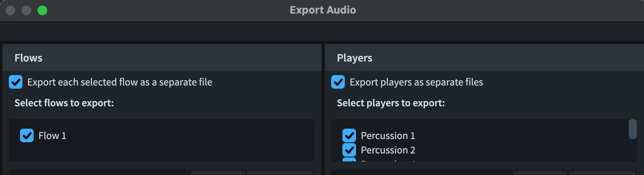Click the 'Select players to export:' label
644x175 pixels.
pyautogui.click(x=391, y=103)
